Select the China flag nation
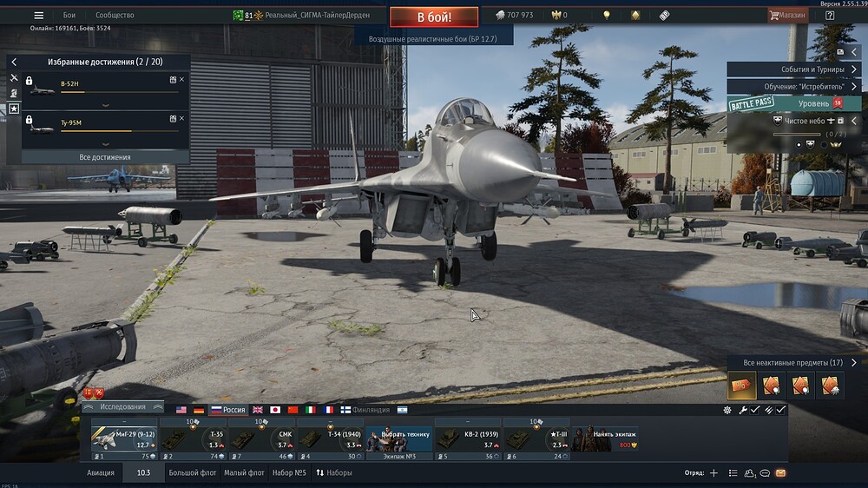 tap(293, 410)
